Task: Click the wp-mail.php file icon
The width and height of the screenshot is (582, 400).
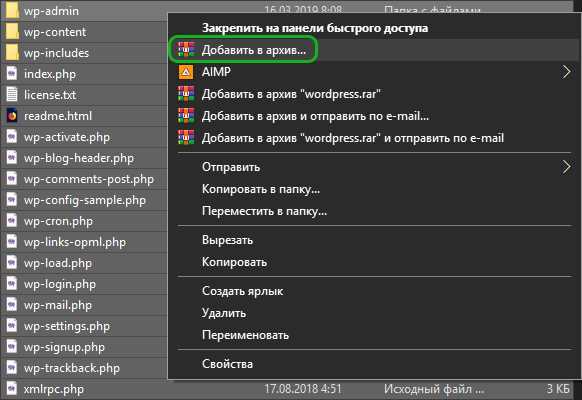Action: pos(12,305)
